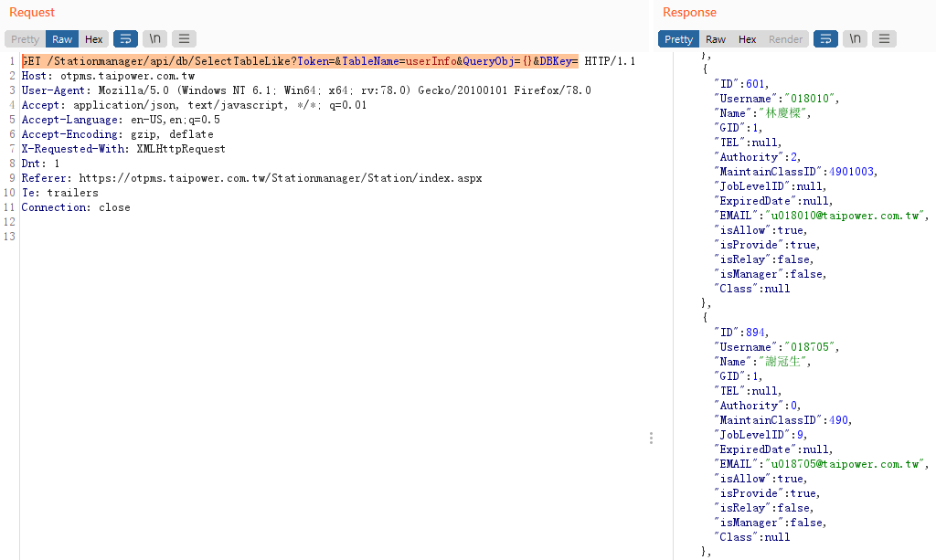Click the Name "謝冠生" line
The height and width of the screenshot is (560, 936).
coord(763,362)
